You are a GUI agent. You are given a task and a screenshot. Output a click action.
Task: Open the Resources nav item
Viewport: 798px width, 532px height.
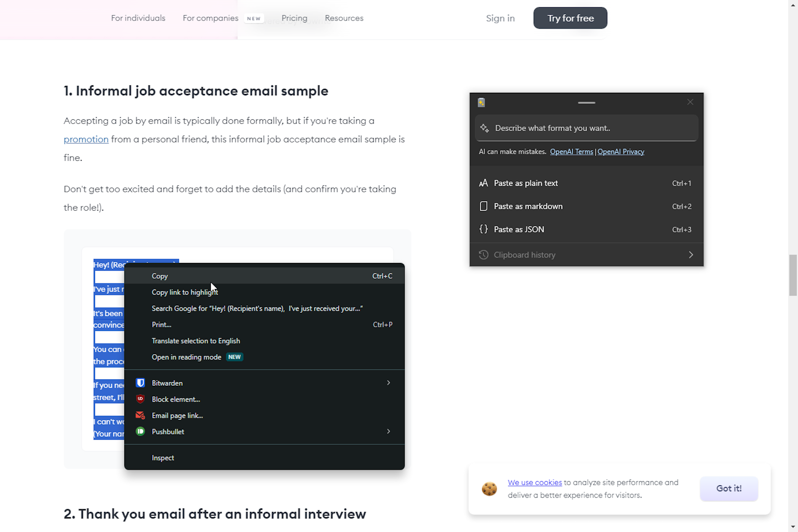(x=344, y=18)
